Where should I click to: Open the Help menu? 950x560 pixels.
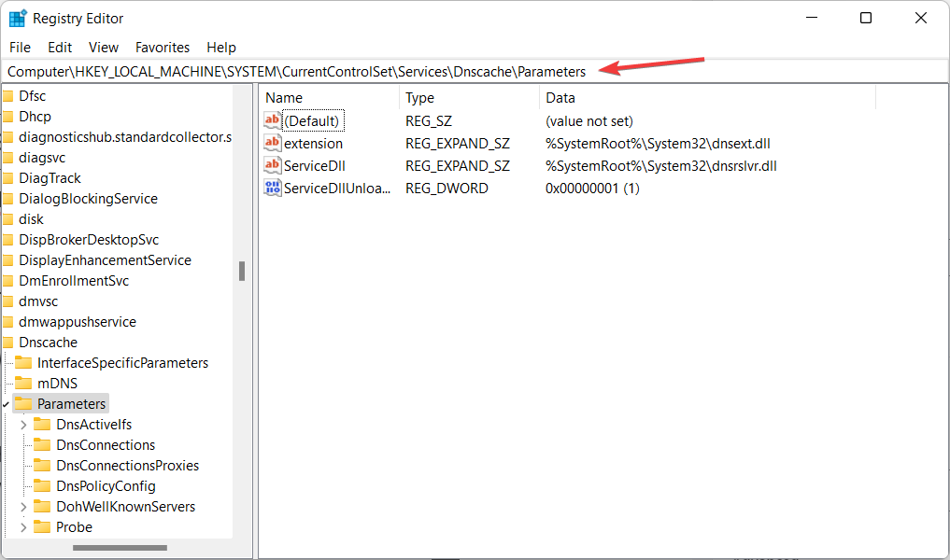point(221,48)
